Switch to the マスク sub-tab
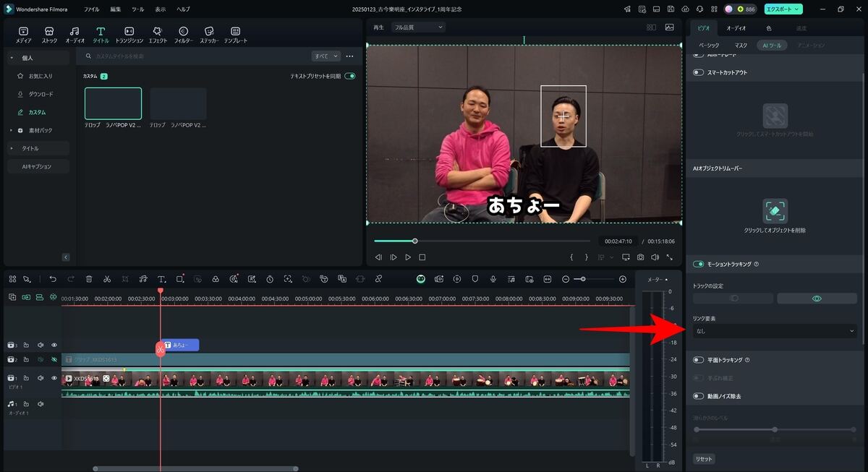The width and height of the screenshot is (868, 472). [741, 45]
